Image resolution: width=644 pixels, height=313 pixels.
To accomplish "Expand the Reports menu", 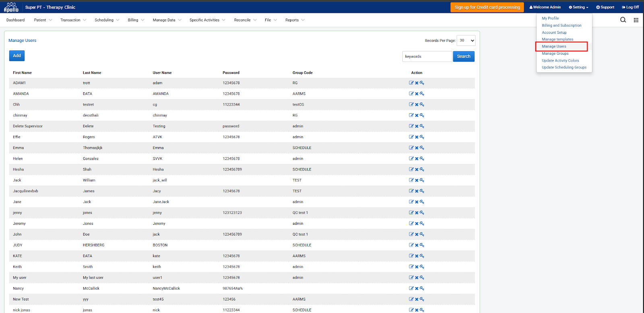I will tap(295, 20).
